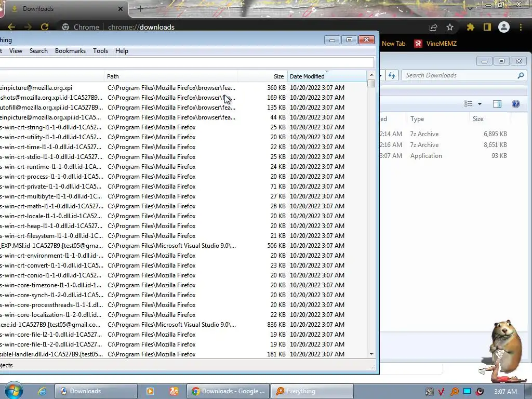Screen dimensions: 532x399
Task: Click the red V system tray icon
Action: click(x=441, y=392)
